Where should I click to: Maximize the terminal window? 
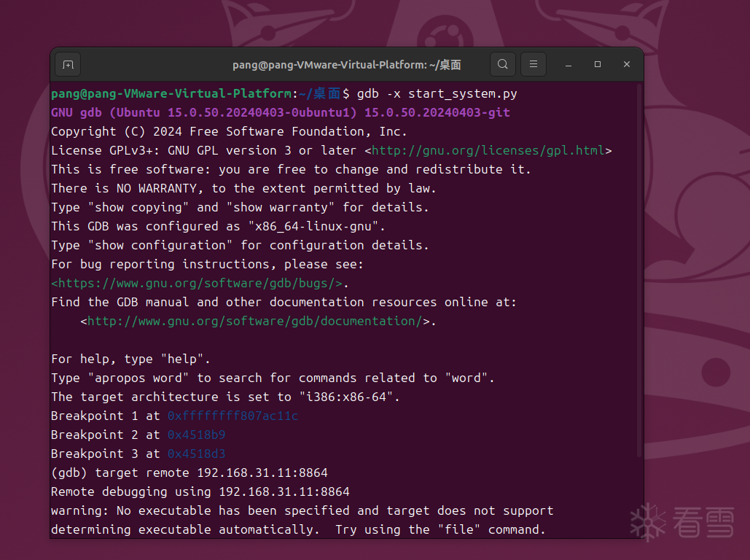click(598, 64)
